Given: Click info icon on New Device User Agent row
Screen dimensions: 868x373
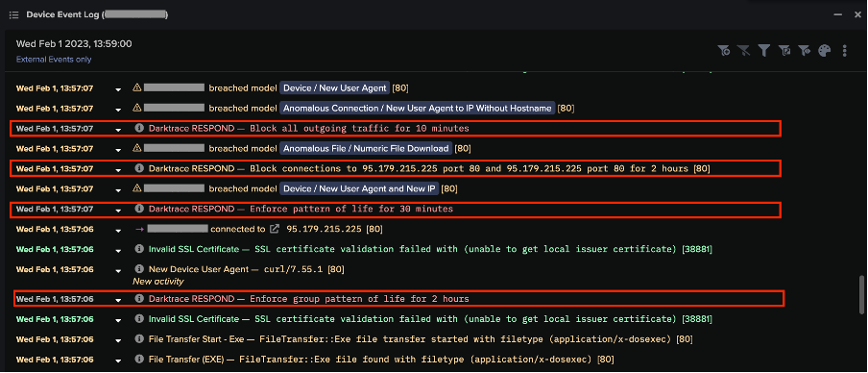Looking at the screenshot, I should point(139,269).
